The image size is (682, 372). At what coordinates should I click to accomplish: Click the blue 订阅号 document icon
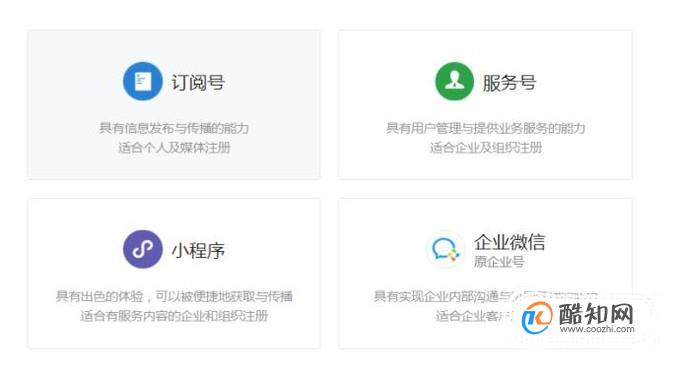coord(143,81)
